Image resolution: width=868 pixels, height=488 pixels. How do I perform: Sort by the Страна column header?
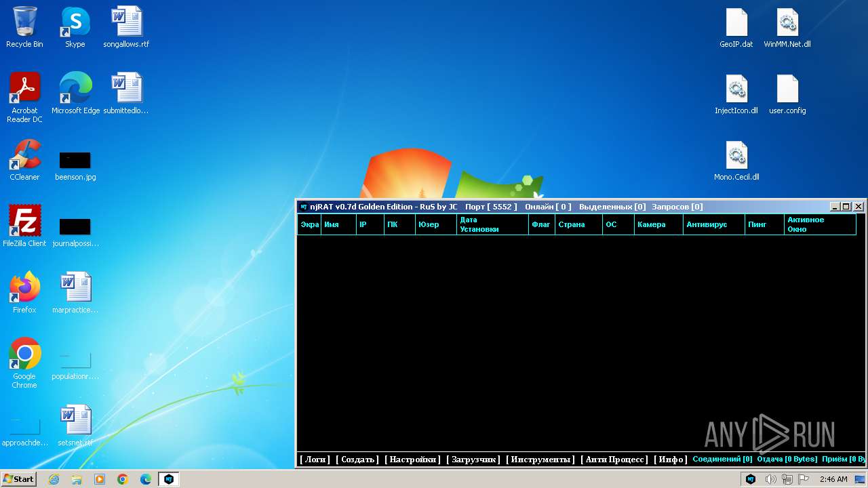578,224
